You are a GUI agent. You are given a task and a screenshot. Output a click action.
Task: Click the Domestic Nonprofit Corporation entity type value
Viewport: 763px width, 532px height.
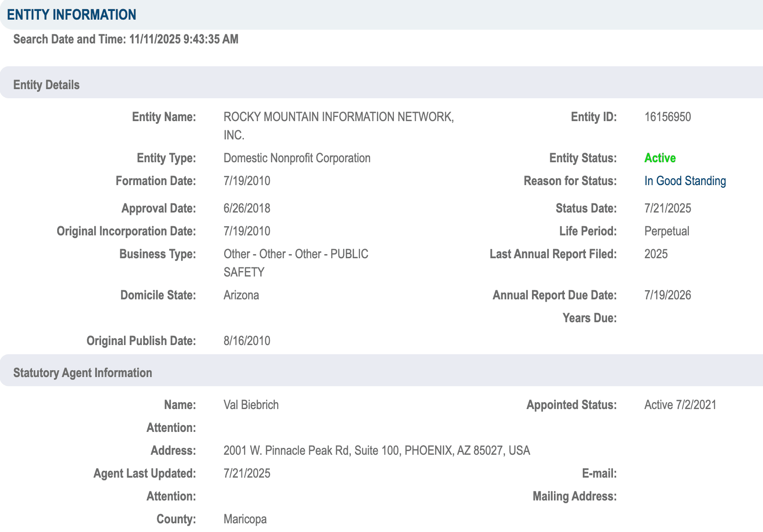pyautogui.click(x=296, y=158)
